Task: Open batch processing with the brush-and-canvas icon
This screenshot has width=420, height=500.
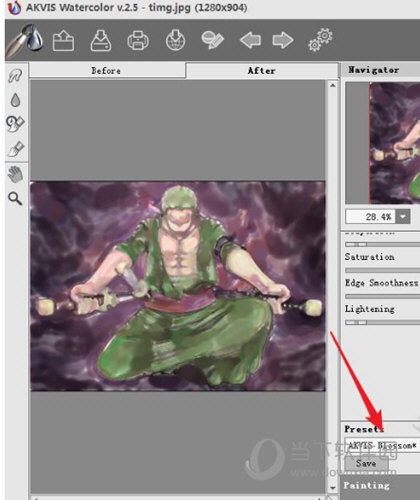Action: 212,40
